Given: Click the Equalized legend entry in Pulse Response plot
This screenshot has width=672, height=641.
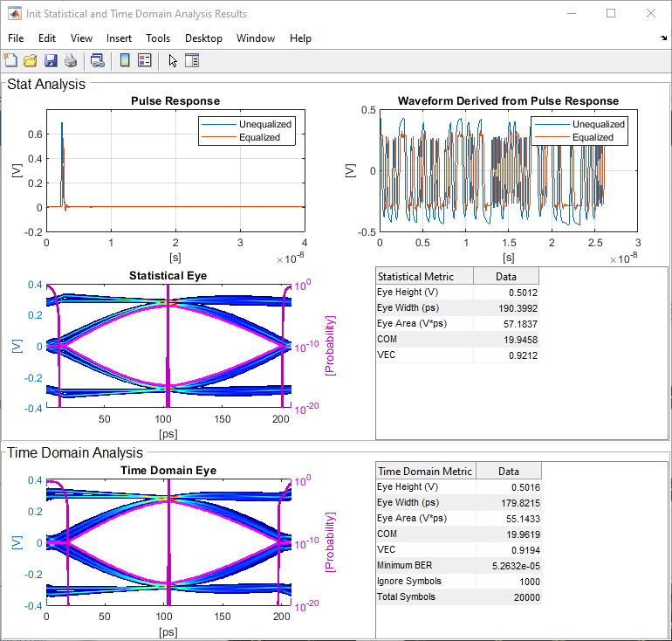Looking at the screenshot, I should coord(259,137).
